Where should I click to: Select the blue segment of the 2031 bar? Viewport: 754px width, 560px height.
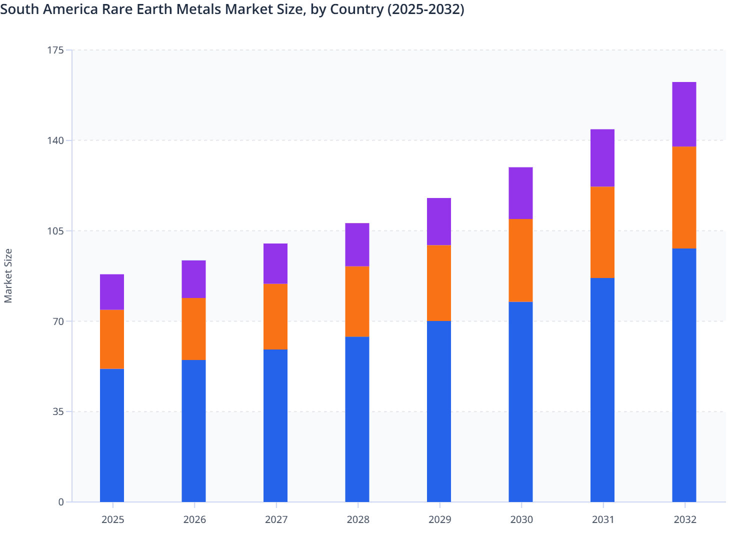click(x=602, y=390)
